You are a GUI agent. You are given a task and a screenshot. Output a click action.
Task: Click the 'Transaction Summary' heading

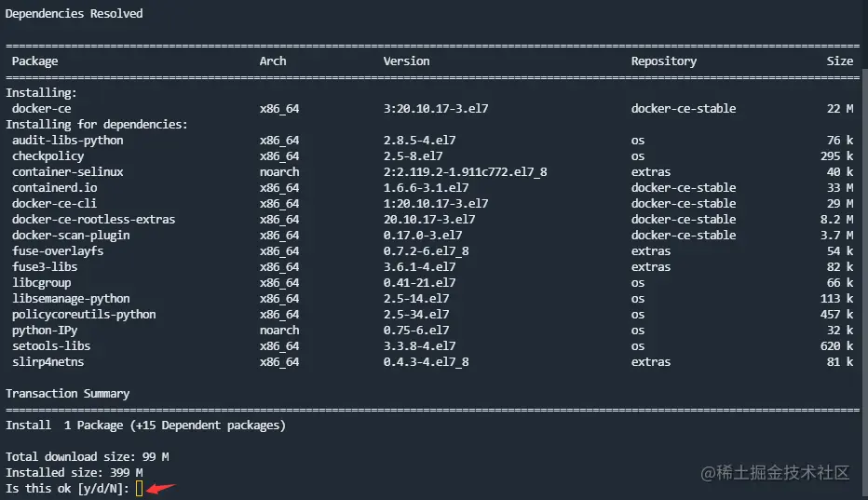pos(67,394)
